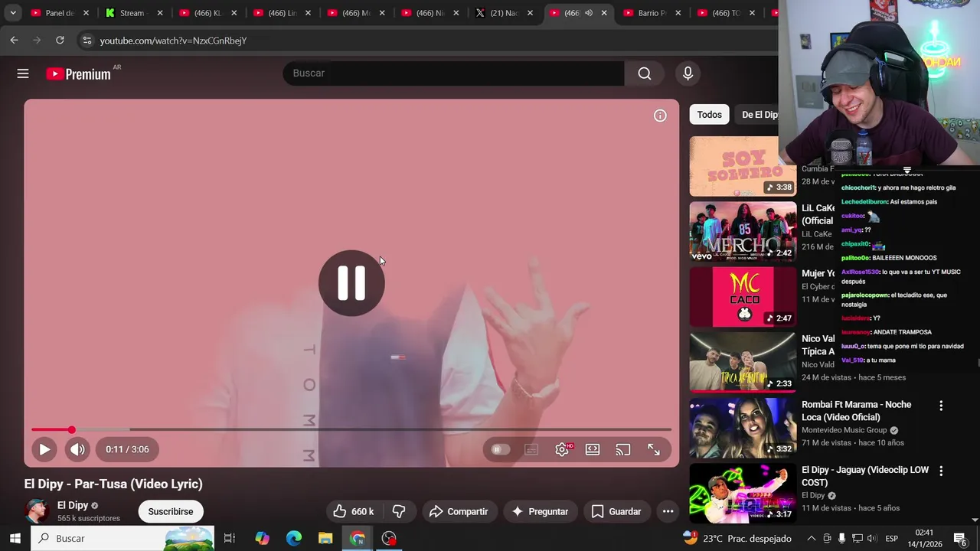The width and height of the screenshot is (980, 551).
Task: Open options for the Rombai Noche Loca video
Action: 941,406
